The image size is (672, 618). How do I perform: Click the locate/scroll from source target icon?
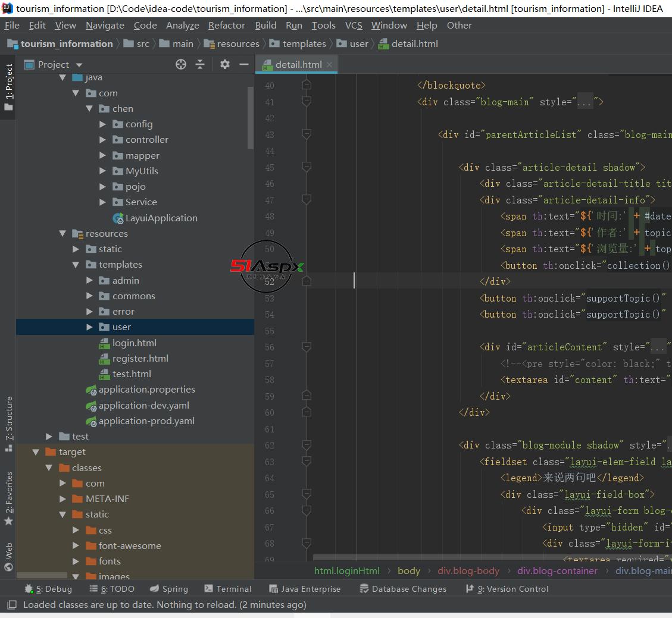[181, 64]
